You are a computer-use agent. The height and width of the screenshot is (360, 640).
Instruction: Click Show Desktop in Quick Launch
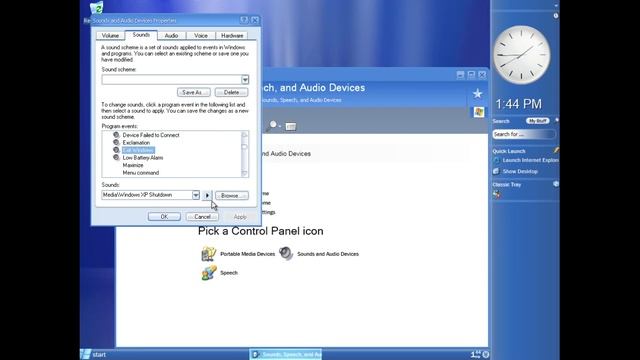click(516, 171)
